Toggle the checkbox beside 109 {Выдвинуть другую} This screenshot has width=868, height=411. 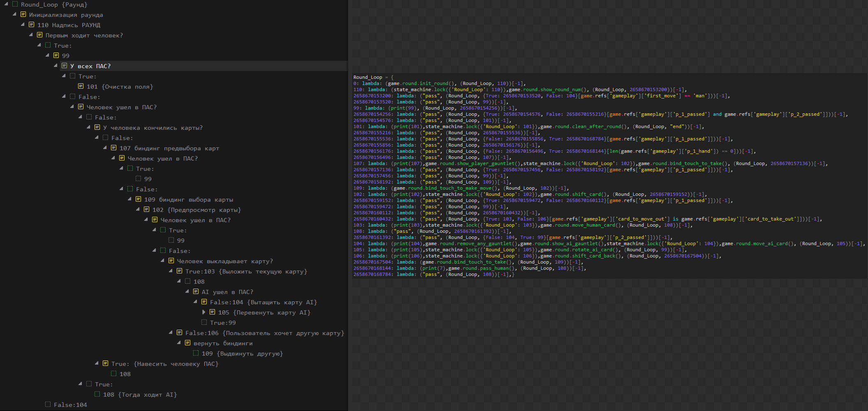coord(196,353)
